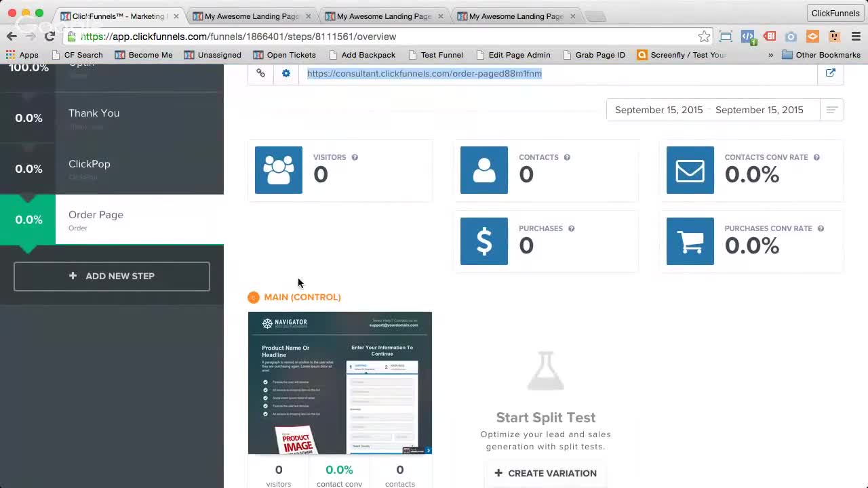The image size is (868, 488).
Task: Switch to the ClickFunnels Marketing tab
Action: click(x=119, y=16)
